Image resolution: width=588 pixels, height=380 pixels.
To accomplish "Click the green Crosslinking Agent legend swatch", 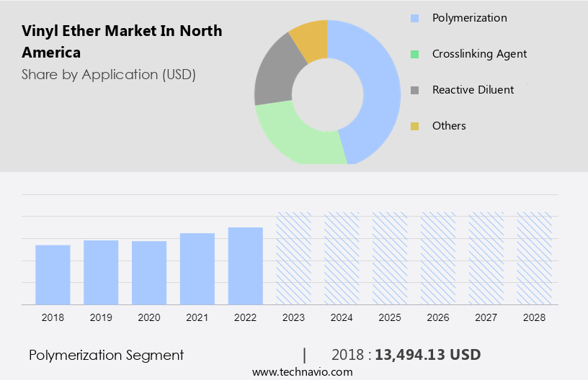I will (414, 54).
